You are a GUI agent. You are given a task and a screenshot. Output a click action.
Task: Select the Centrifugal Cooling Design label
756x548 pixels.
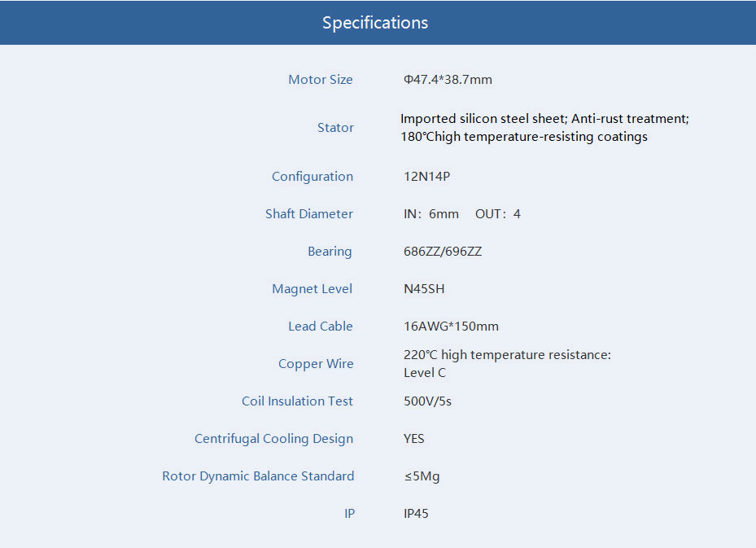[274, 439]
